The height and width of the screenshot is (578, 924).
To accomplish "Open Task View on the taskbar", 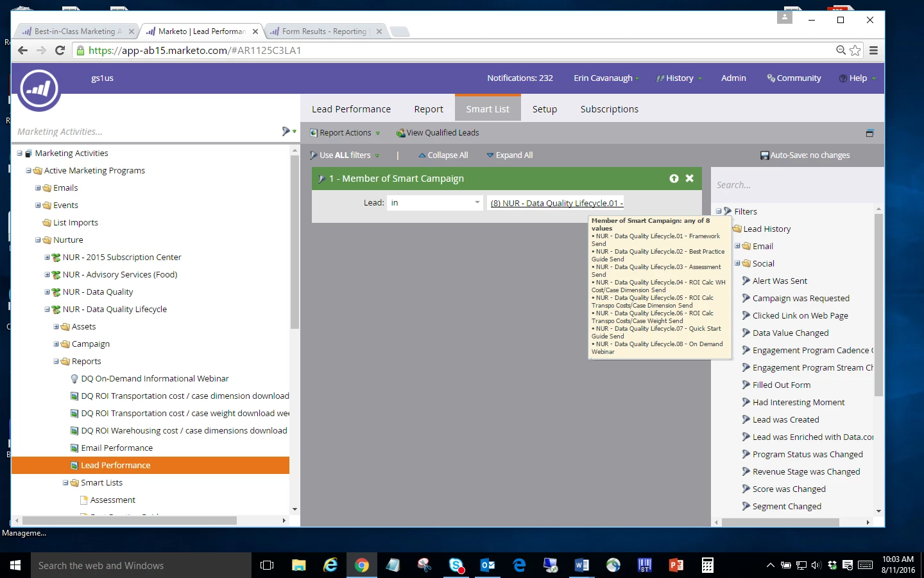I will pos(267,565).
